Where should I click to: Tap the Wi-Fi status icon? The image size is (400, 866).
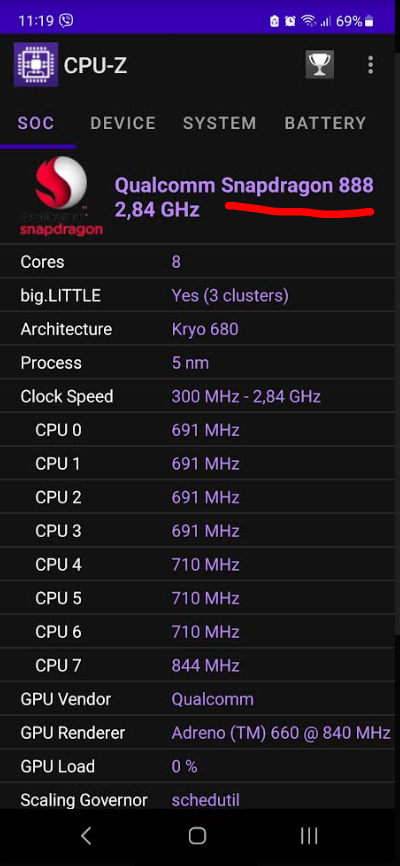coord(308,22)
